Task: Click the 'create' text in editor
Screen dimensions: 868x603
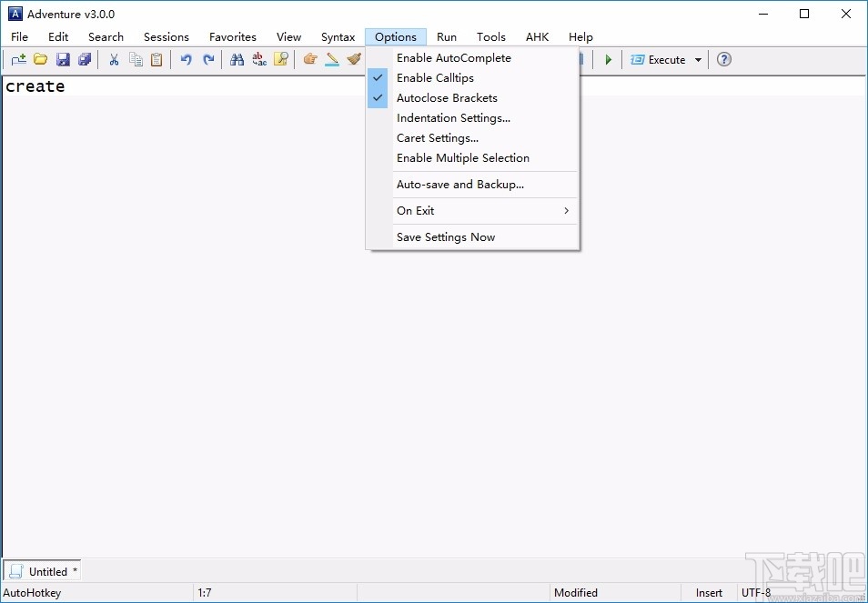Action: tap(35, 86)
